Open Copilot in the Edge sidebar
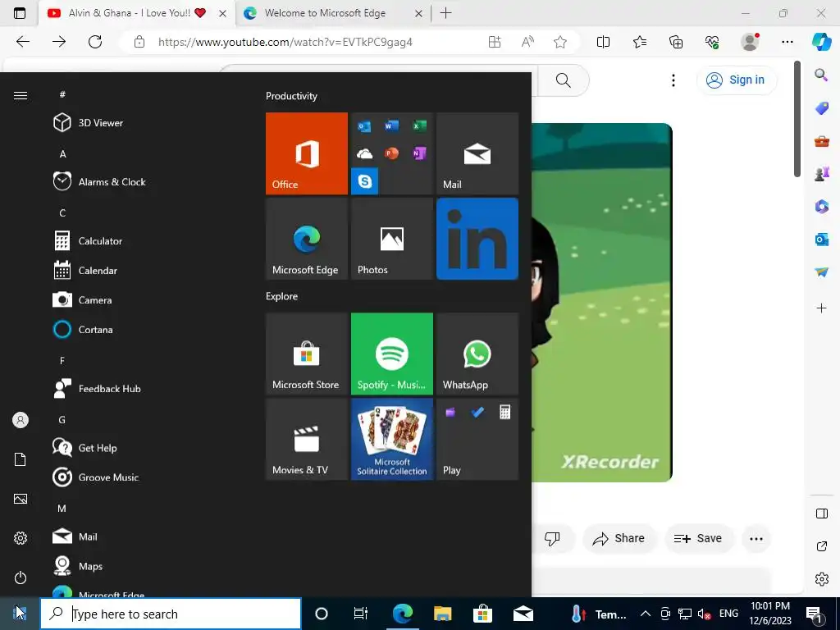Image resolution: width=840 pixels, height=630 pixels. click(x=821, y=42)
